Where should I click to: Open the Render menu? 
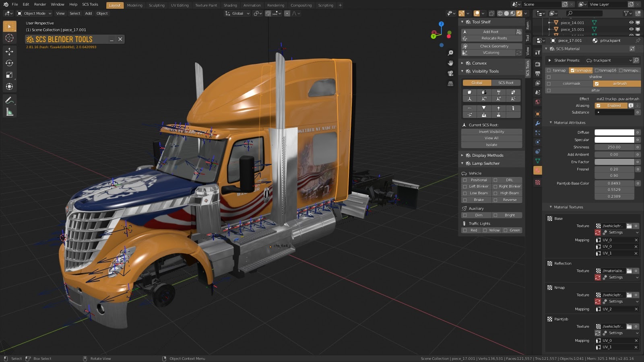(x=40, y=4)
